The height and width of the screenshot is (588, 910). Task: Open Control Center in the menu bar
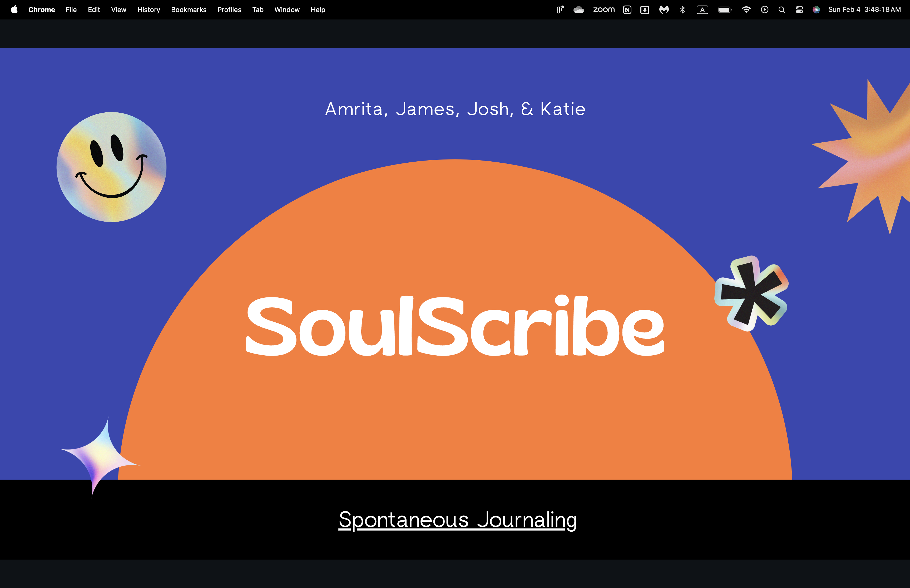pos(799,9)
